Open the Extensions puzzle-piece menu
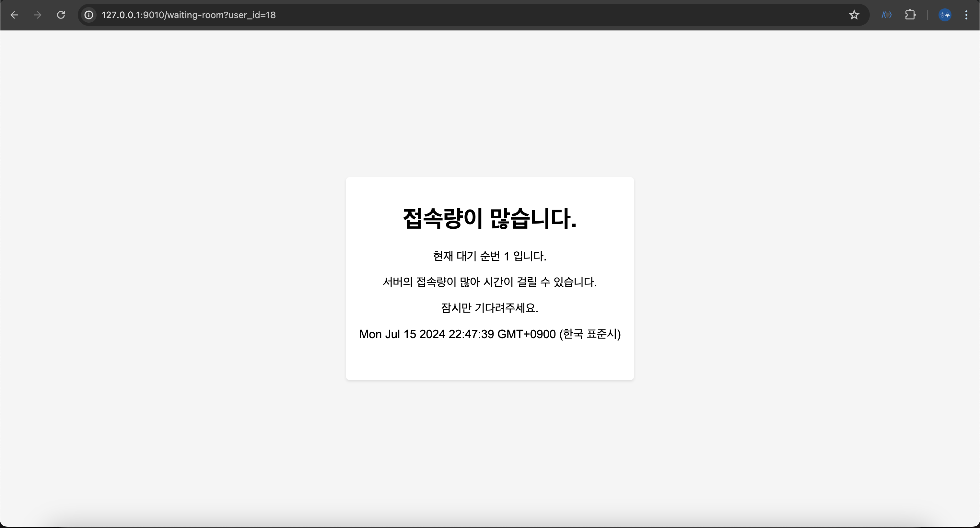The height and width of the screenshot is (528, 980). [x=910, y=15]
